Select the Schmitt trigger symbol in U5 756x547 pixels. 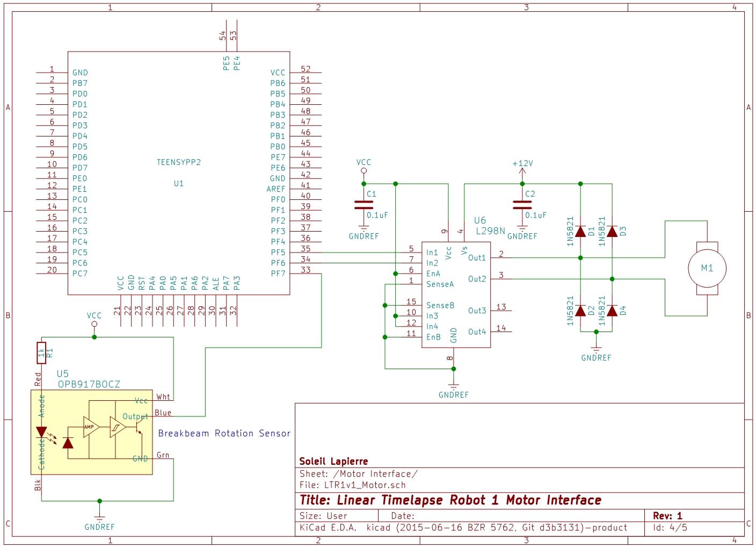117,427
